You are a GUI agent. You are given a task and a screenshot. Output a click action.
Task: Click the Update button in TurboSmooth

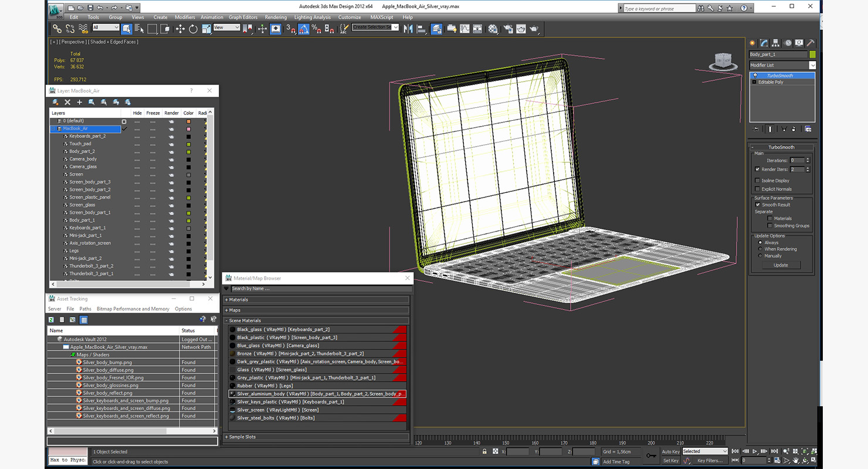[x=781, y=265]
